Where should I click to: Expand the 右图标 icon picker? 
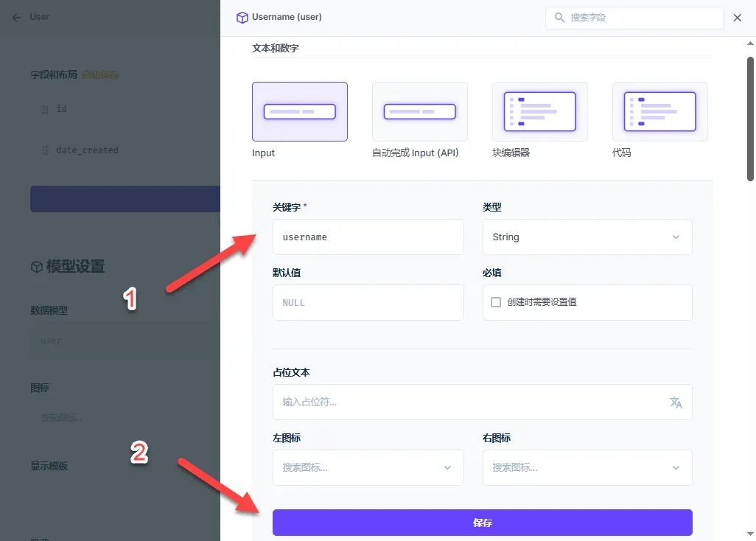587,467
